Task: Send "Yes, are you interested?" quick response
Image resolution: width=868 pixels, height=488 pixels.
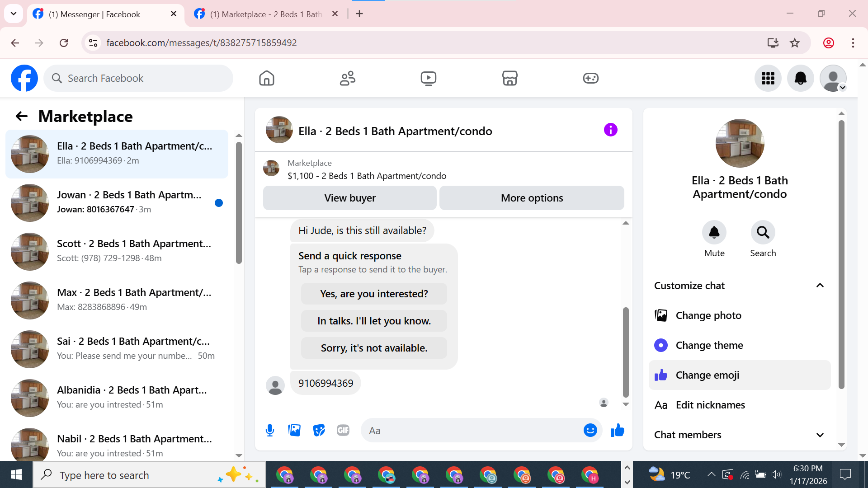Action: 373,294
